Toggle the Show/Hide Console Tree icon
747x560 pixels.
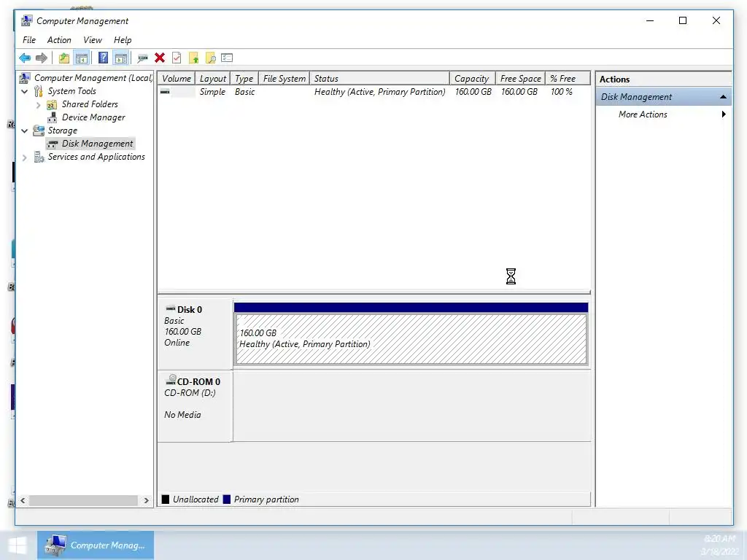(82, 58)
